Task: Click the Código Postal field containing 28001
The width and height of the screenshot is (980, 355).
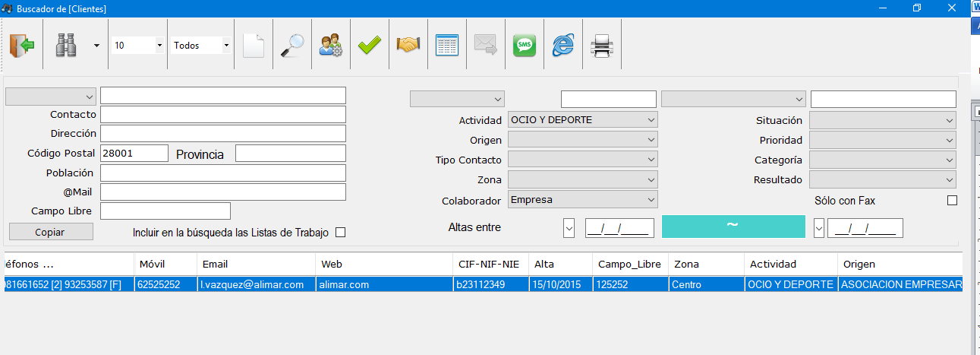Action: pyautogui.click(x=134, y=153)
